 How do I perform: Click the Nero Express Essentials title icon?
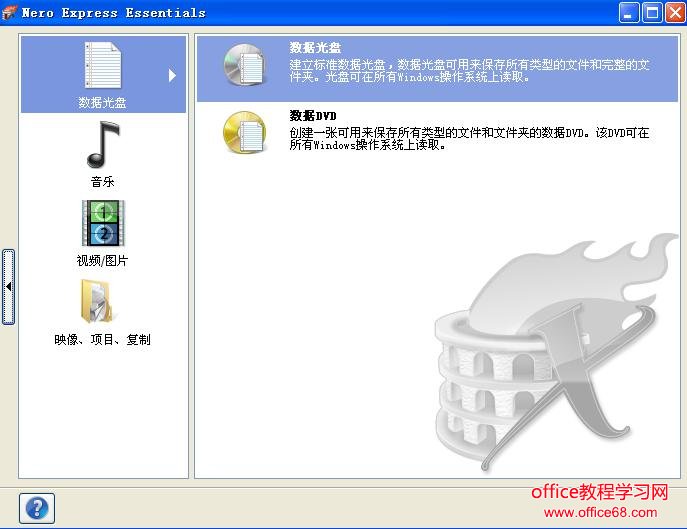(x=10, y=13)
